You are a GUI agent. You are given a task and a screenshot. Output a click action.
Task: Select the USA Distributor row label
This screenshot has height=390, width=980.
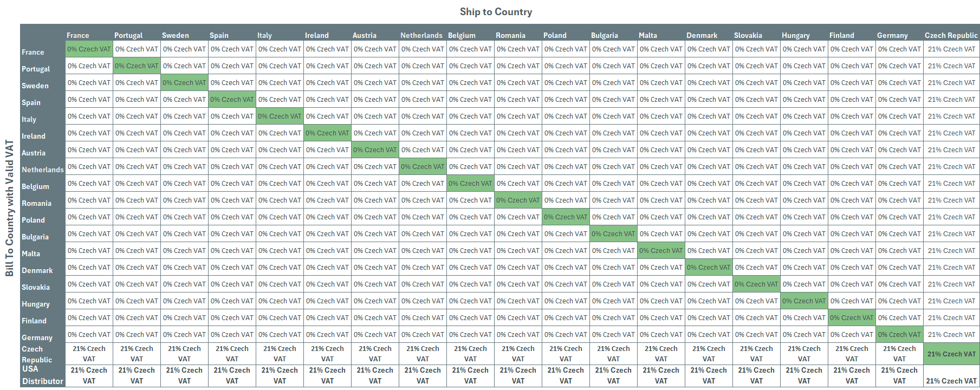43,375
